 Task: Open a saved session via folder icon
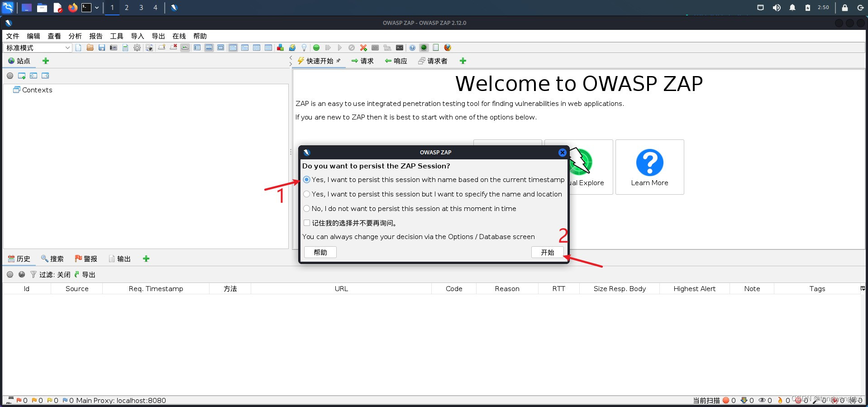click(x=90, y=48)
